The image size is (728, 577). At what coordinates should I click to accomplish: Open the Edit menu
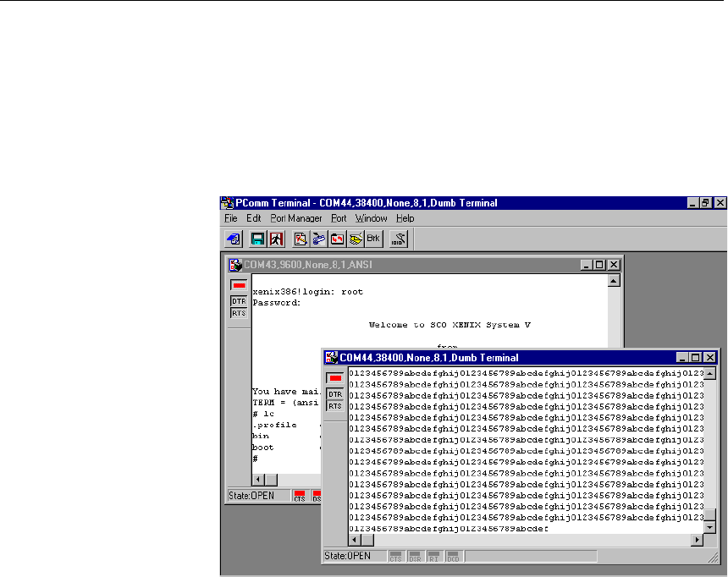pos(253,218)
